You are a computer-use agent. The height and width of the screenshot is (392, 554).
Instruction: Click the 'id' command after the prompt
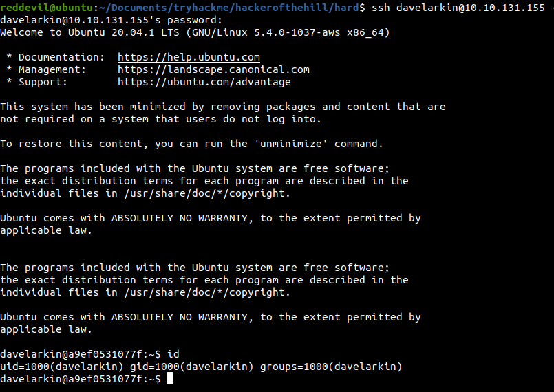coord(173,354)
